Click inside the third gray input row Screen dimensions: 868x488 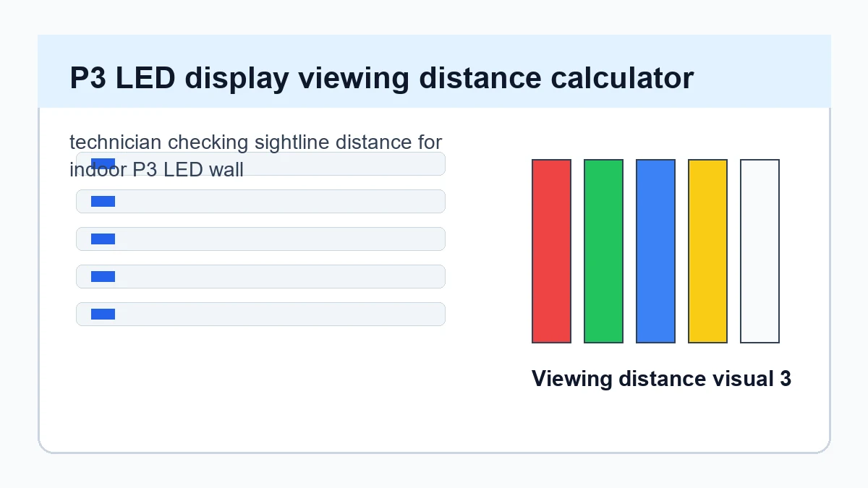tap(260, 239)
